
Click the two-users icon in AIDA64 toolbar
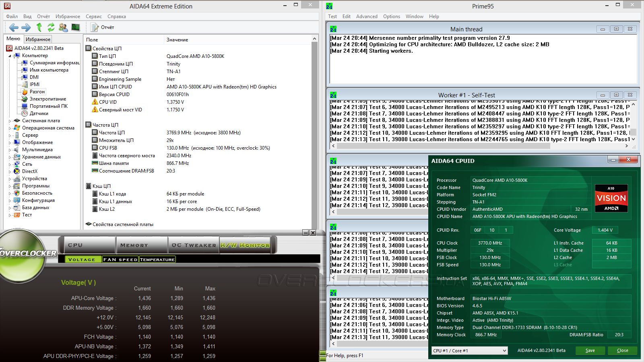pyautogui.click(x=63, y=27)
